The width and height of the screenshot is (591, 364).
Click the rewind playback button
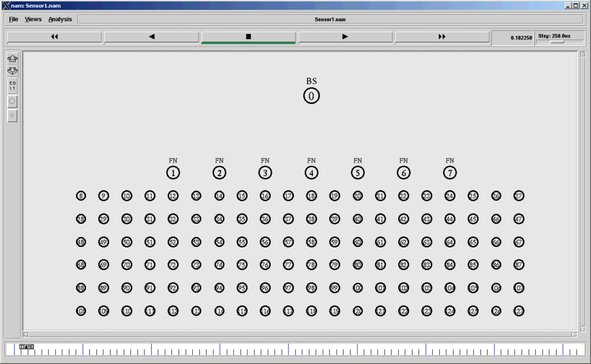point(54,37)
